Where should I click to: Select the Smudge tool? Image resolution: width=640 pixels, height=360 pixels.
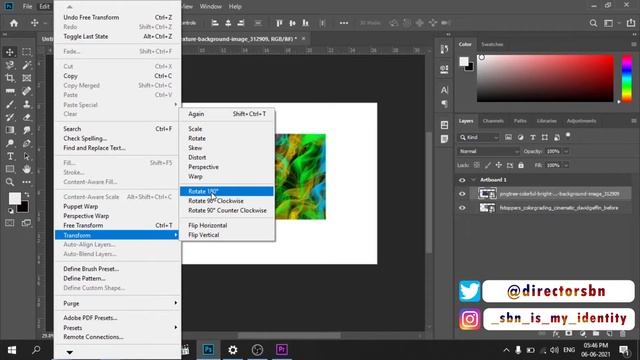pyautogui.click(x=27, y=130)
